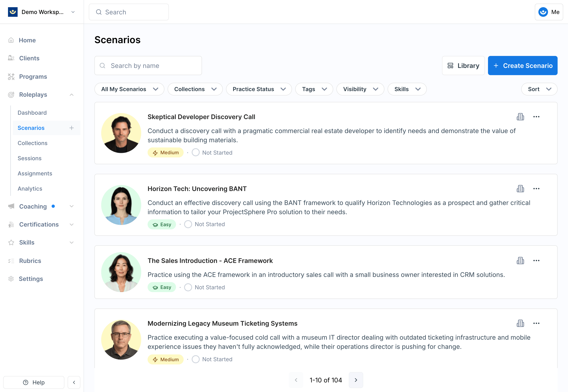The image size is (568, 392).
Task: Open The Sales Introduction - ACE Framework
Action: pyautogui.click(x=210, y=261)
